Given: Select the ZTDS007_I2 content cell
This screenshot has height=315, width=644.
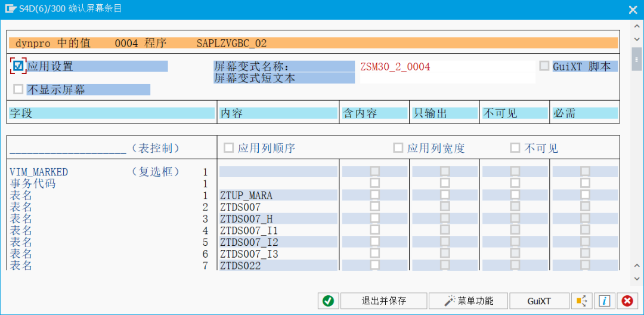Looking at the screenshot, I should 278,242.
